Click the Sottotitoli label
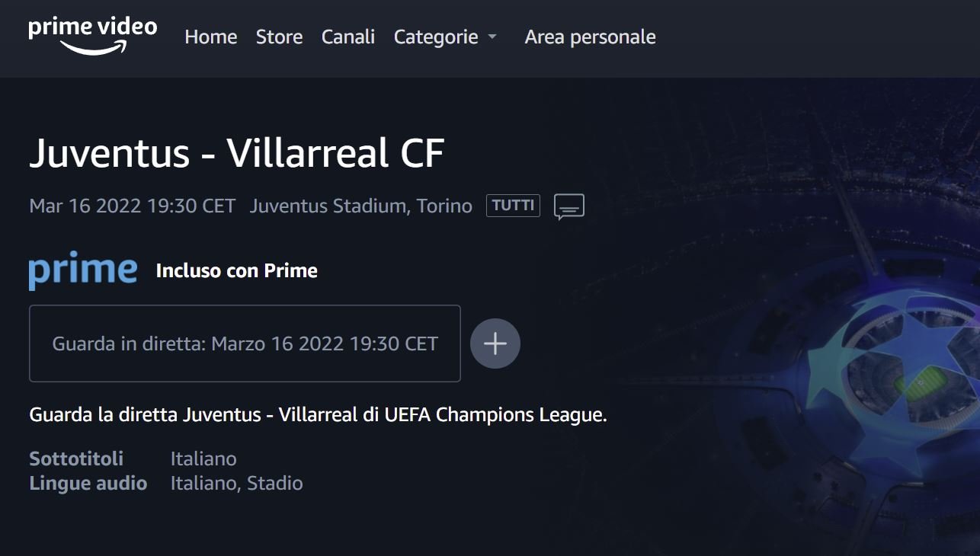 pos(76,459)
